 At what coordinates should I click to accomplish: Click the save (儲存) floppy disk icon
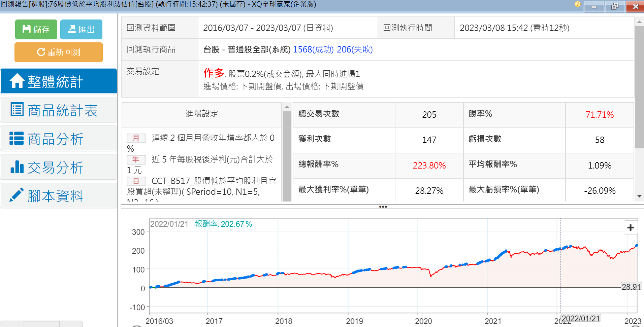[26, 29]
